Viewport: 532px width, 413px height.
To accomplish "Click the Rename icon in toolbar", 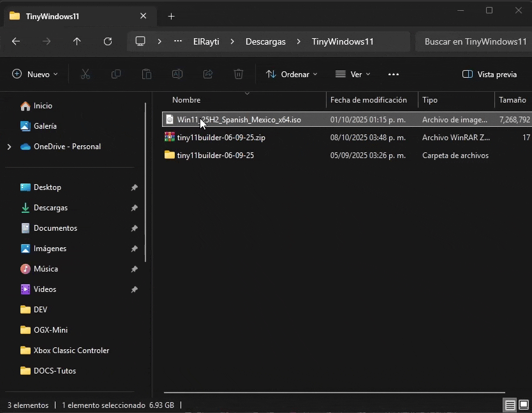I will pos(177,75).
